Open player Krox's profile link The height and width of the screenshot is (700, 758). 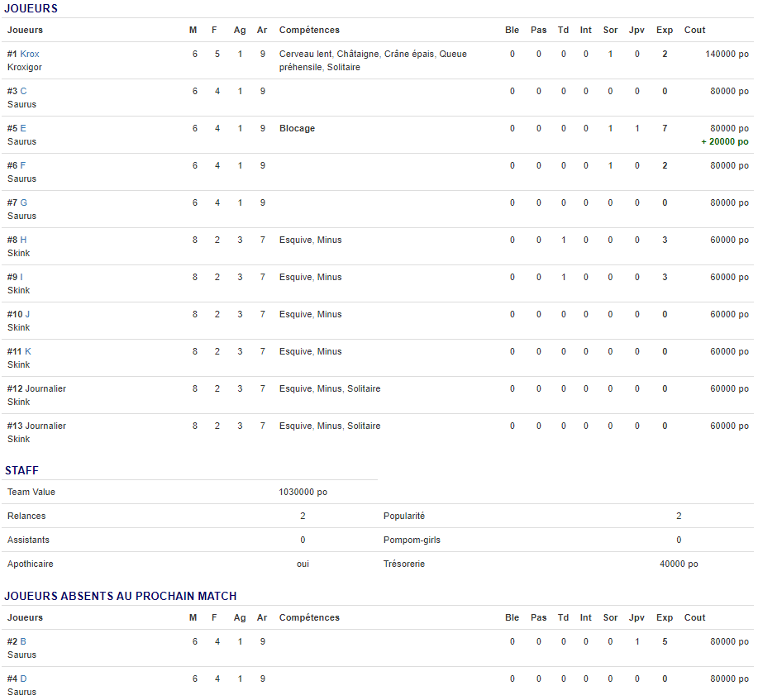click(30, 54)
